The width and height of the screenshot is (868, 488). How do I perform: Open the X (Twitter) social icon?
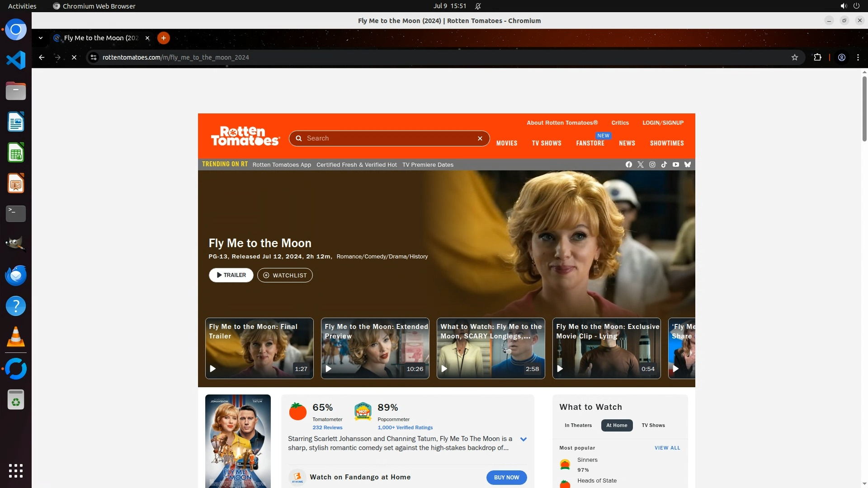[640, 164]
